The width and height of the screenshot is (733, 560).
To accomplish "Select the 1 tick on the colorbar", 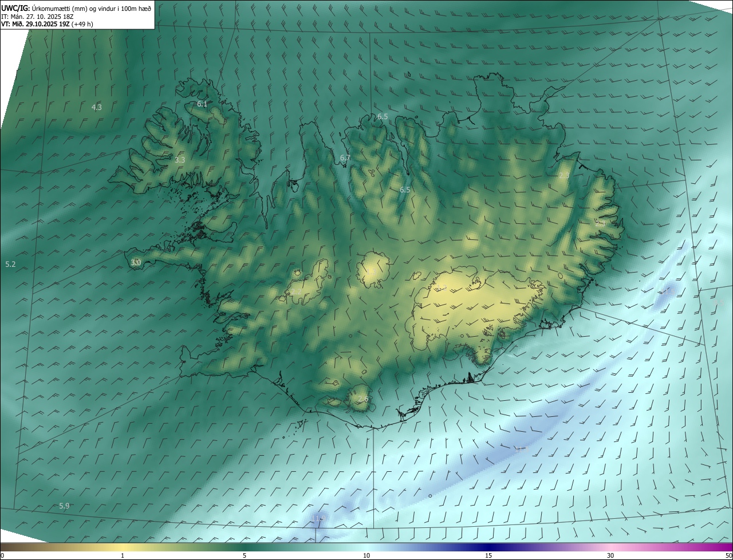I will coord(123,555).
